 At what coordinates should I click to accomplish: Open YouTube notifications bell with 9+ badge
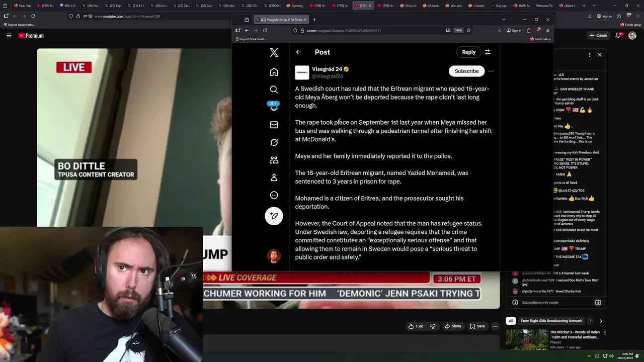coord(618,36)
